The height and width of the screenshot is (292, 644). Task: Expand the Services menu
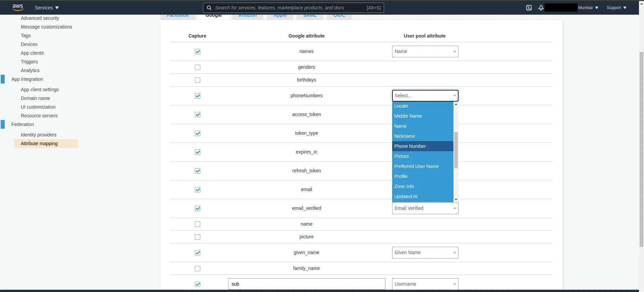click(47, 8)
